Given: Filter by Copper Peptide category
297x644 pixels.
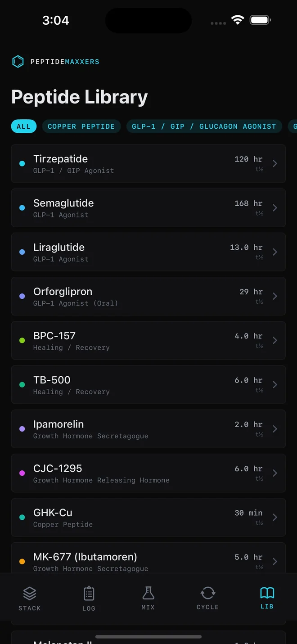Looking at the screenshot, I should pyautogui.click(x=81, y=126).
